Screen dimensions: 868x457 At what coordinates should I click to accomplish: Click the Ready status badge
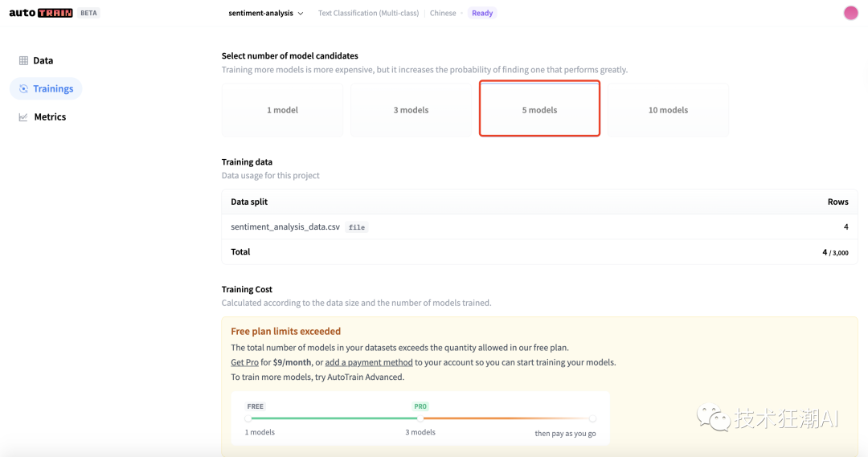pyautogui.click(x=482, y=13)
